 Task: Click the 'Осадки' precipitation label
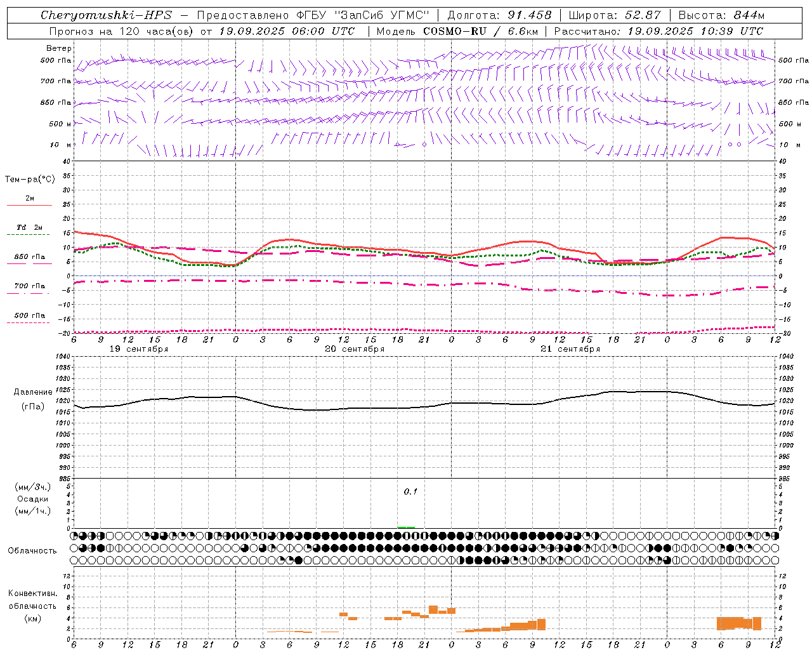coord(33,499)
